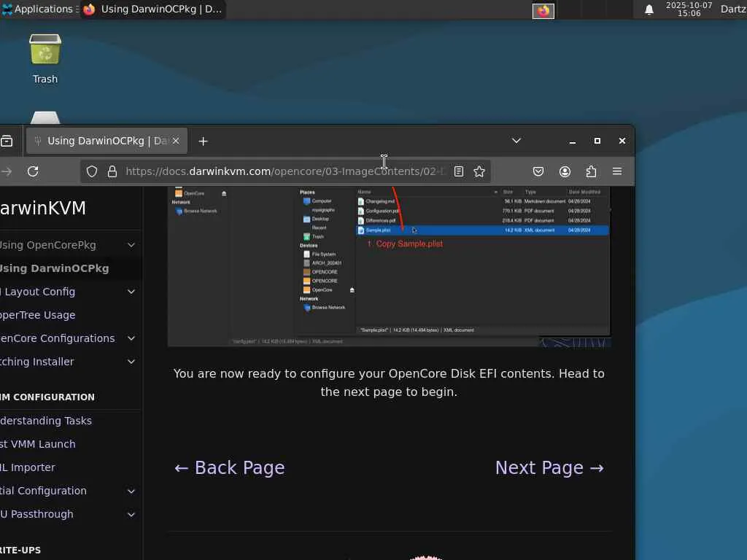The image size is (747, 560).
Task: Open the Layout Config sidebar item
Action: click(x=38, y=292)
